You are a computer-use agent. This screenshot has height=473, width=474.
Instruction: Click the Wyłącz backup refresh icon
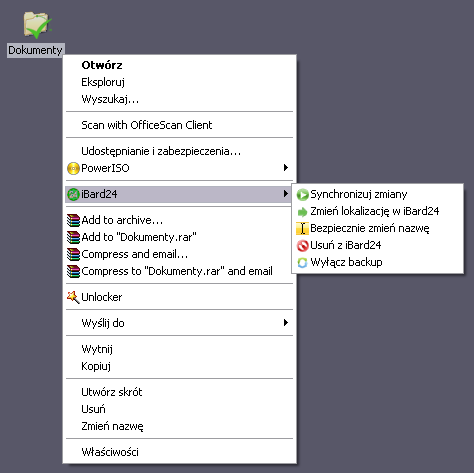click(302, 263)
